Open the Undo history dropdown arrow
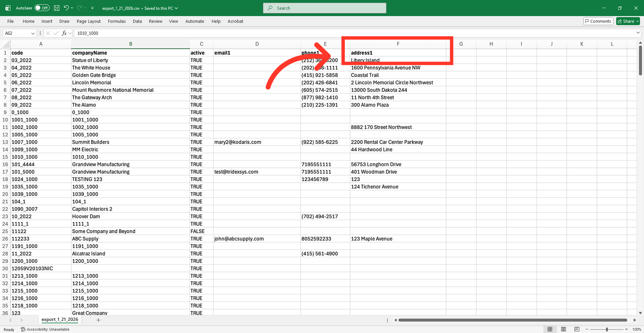Screen dimensions: 644x333 pos(72,8)
